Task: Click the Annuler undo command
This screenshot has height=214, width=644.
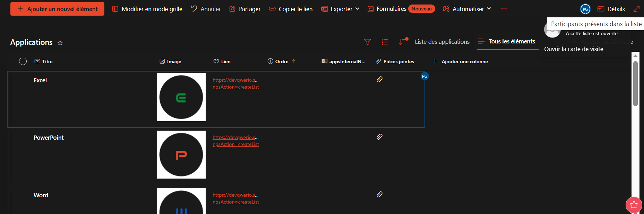Action: [x=206, y=9]
